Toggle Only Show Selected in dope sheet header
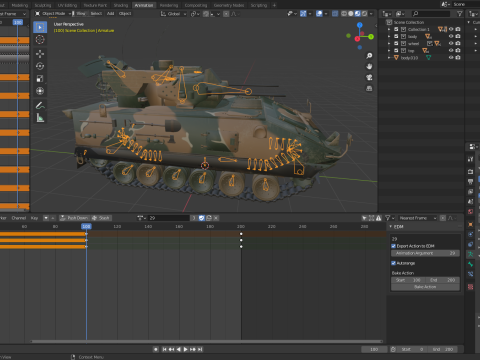 [x=364, y=218]
